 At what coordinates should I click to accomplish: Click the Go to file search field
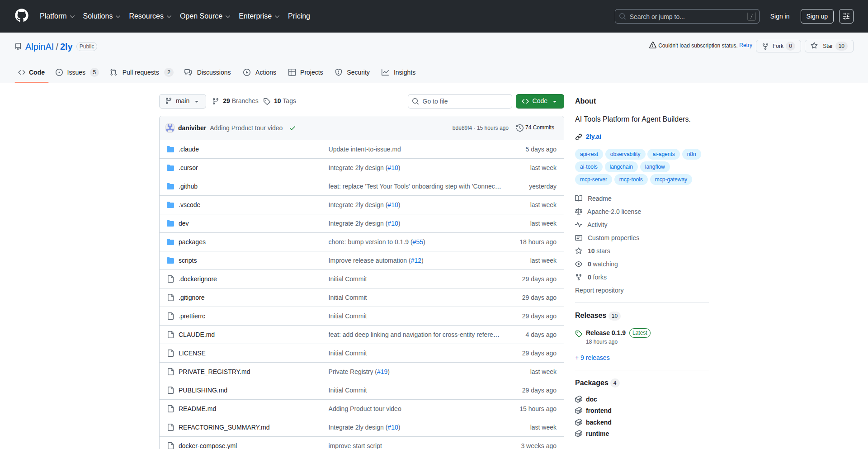pos(459,101)
